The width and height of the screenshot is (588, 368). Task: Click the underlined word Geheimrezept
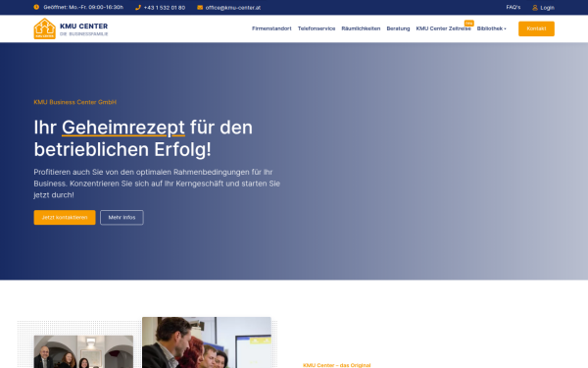pyautogui.click(x=123, y=128)
